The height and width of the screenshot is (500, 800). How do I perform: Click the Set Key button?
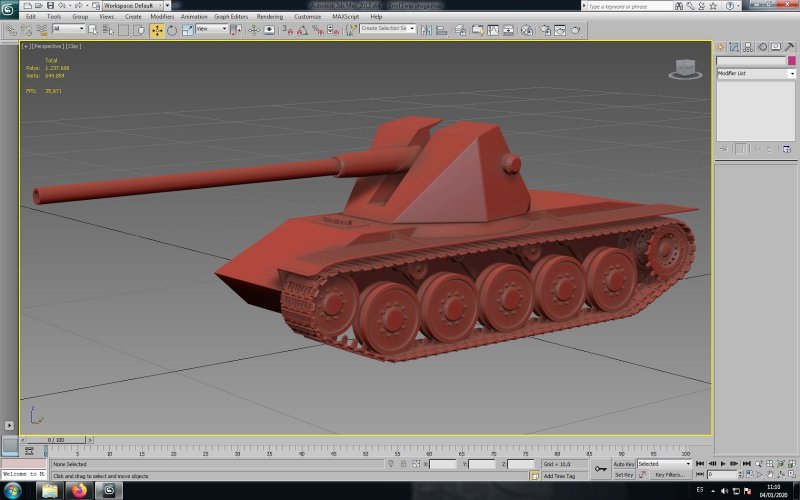pyautogui.click(x=623, y=475)
